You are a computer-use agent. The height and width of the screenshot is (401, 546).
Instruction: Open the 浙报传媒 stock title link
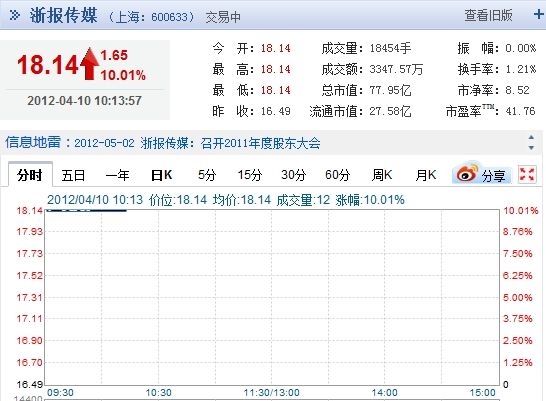click(x=63, y=15)
